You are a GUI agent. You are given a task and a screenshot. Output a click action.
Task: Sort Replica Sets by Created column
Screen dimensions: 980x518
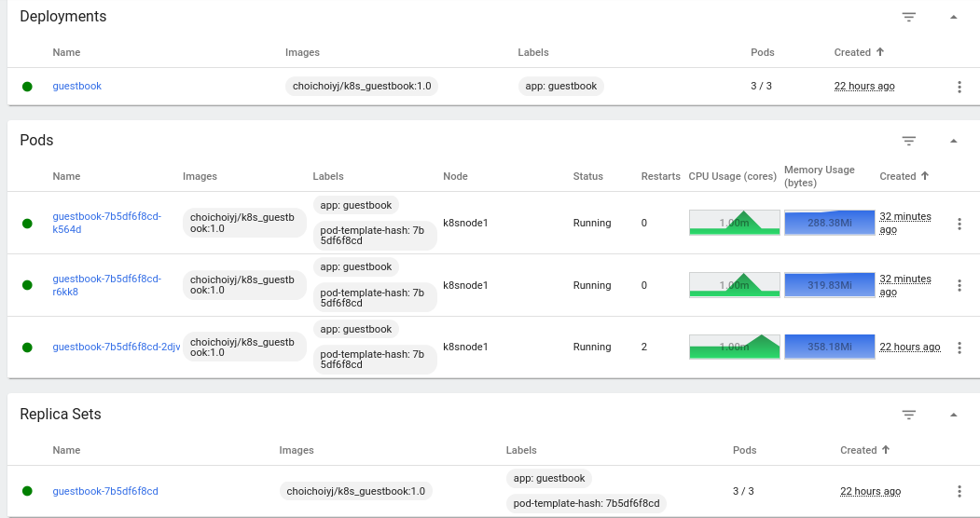(865, 450)
